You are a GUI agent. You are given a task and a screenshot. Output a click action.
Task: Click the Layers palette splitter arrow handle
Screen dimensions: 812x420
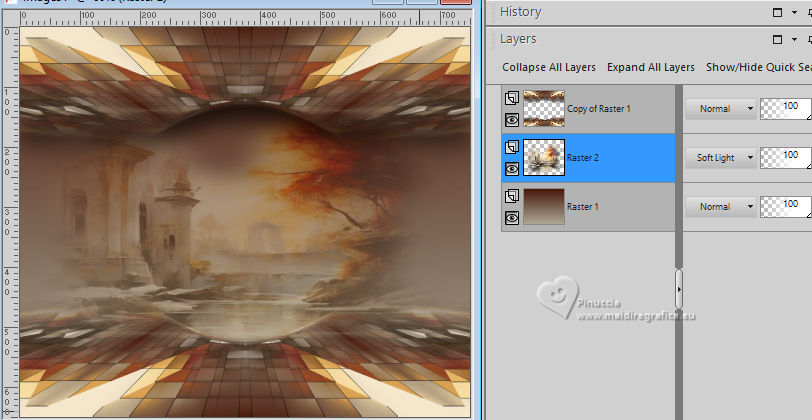[679, 289]
